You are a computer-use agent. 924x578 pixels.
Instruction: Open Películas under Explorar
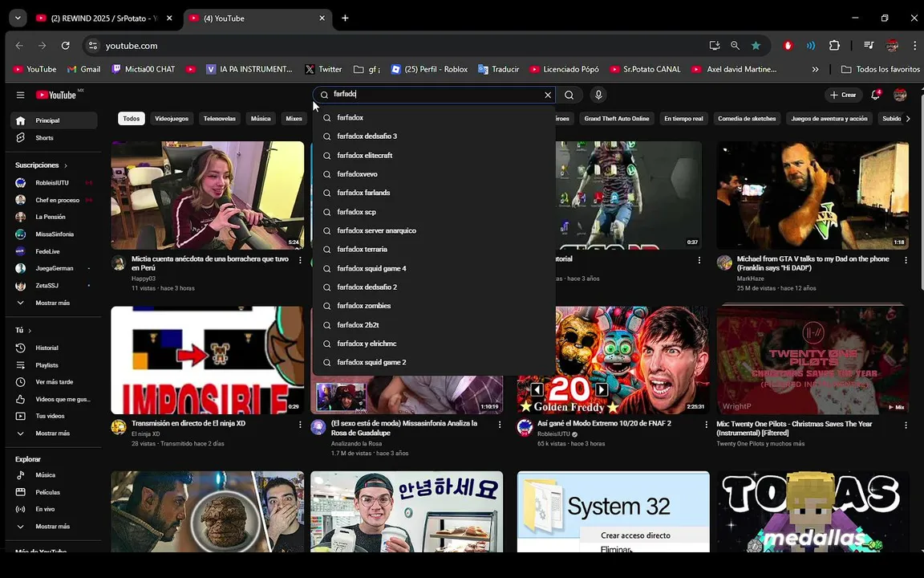54,492
